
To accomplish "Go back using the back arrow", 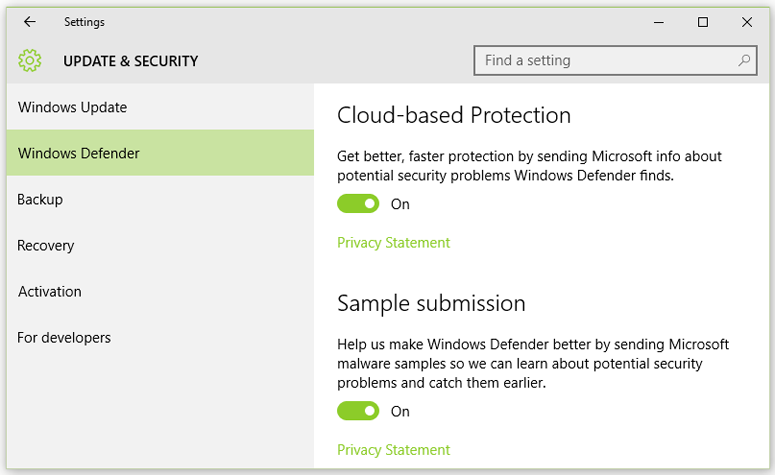I will pyautogui.click(x=30, y=22).
